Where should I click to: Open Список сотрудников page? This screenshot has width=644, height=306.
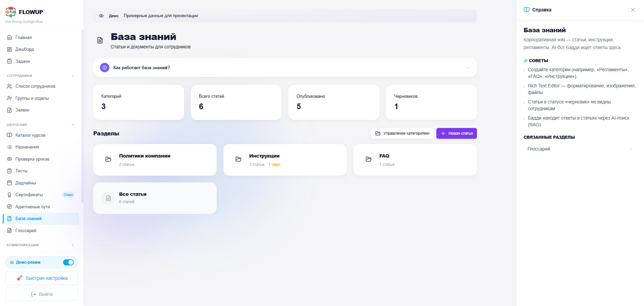41,86
